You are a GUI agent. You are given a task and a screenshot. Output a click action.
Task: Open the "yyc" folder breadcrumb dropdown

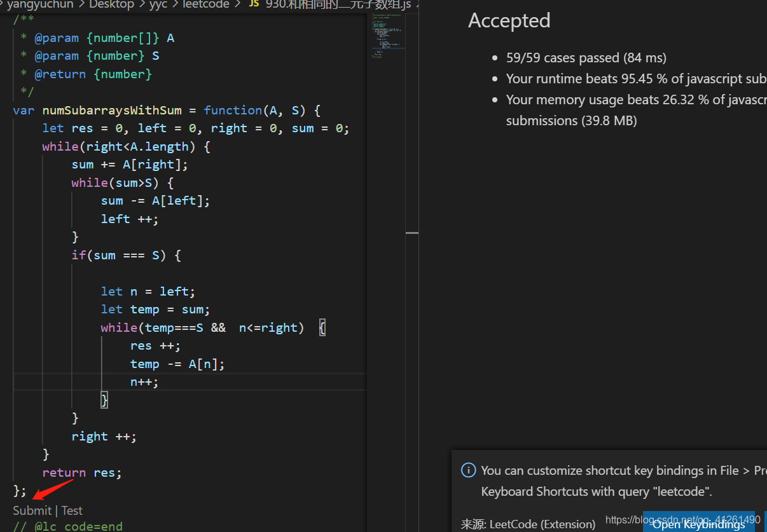pos(158,5)
